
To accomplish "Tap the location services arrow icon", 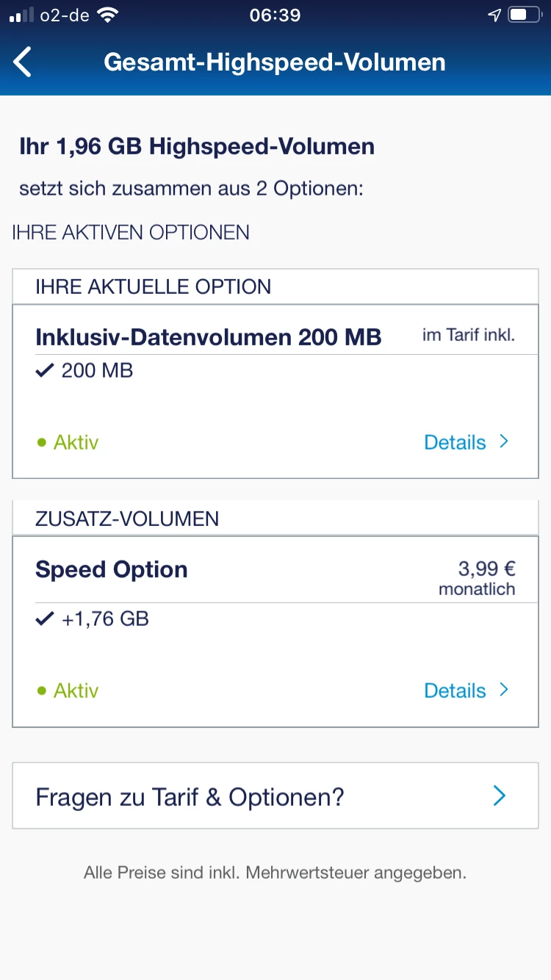I will (494, 15).
